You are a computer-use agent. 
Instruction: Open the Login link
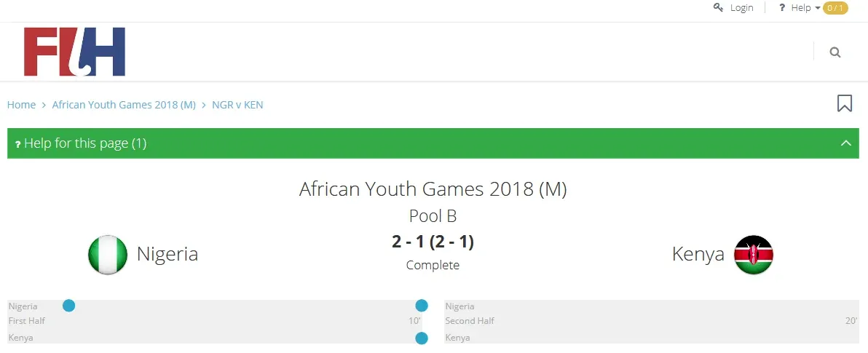tap(741, 7)
